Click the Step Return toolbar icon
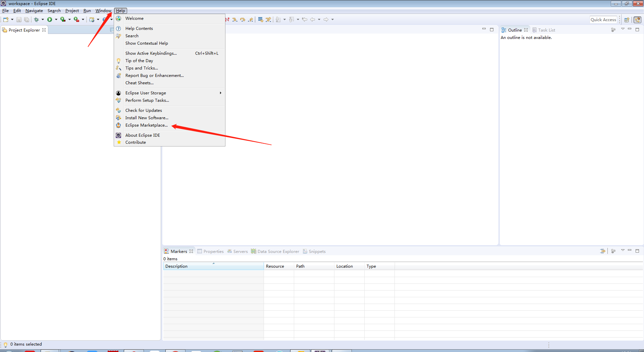Viewport: 644px width, 352px height. coord(251,19)
